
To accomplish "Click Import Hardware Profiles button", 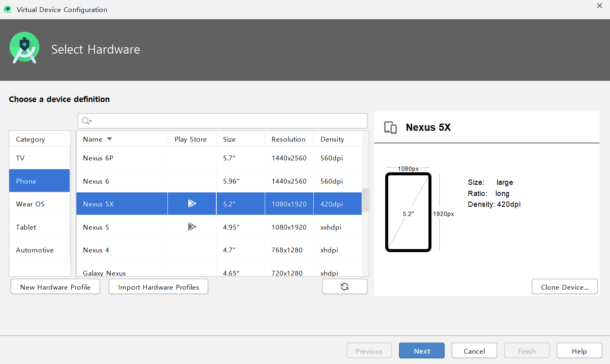I will (158, 287).
